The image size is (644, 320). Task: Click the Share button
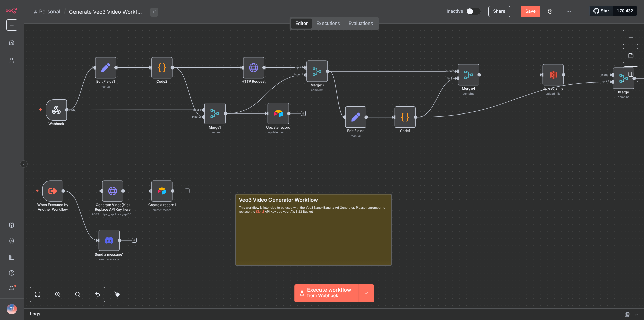coord(499,11)
